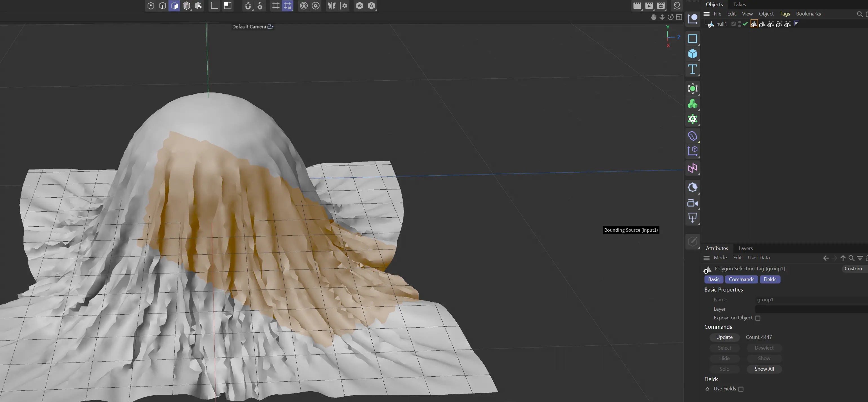Switch to the Takes tab
Image resolution: width=868 pixels, height=402 pixels.
tap(739, 5)
